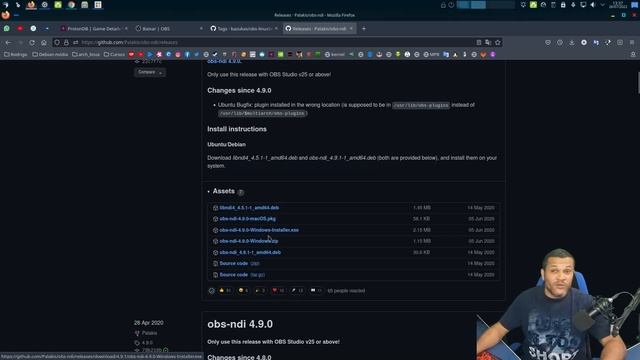Toggle reader view in address bar

tap(479, 42)
